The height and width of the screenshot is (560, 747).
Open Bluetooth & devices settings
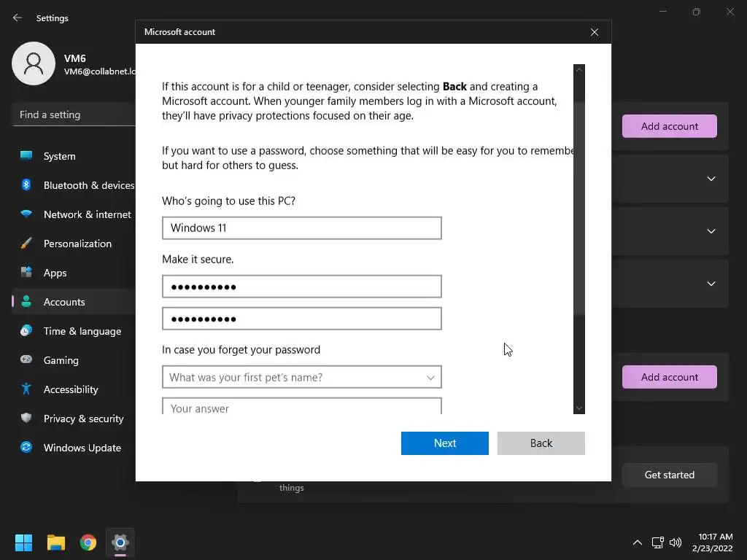point(74,185)
